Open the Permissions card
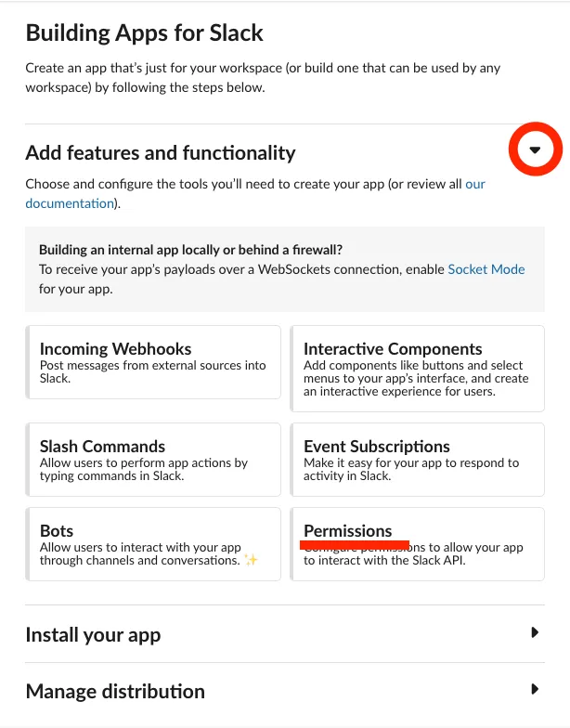 tap(418, 544)
